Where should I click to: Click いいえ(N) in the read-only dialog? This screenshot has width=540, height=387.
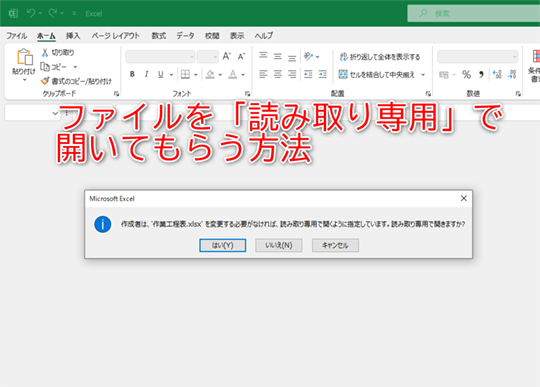coord(279,245)
